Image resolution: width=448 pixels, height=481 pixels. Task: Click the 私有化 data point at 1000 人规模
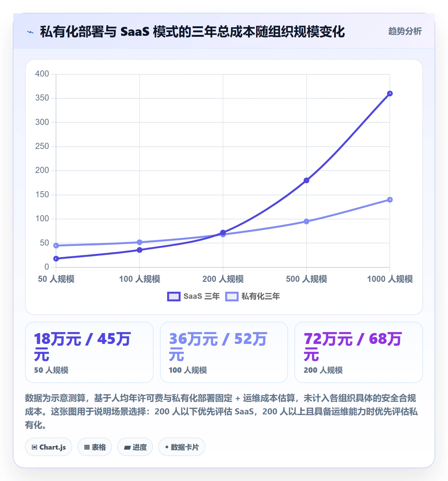390,200
